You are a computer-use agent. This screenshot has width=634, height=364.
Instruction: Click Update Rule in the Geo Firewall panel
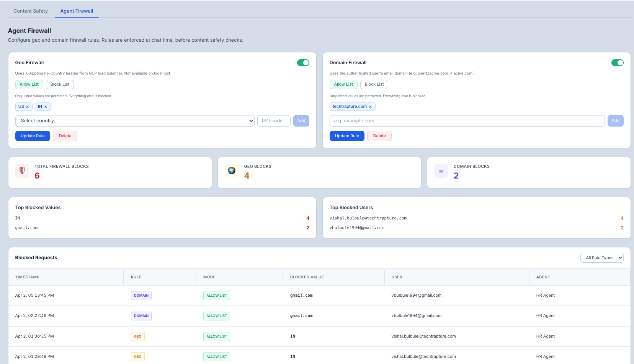pos(33,136)
